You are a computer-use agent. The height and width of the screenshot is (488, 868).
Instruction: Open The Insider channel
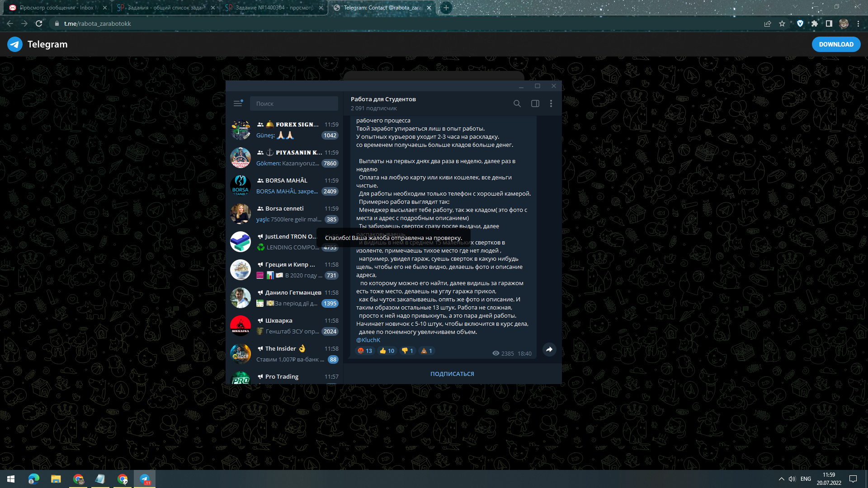tap(284, 354)
